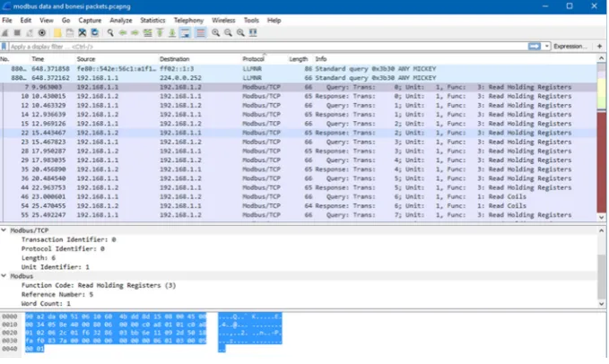Select Function Code: Read Holding Registers field
Viewport: 609px width, 364px height.
click(x=99, y=285)
